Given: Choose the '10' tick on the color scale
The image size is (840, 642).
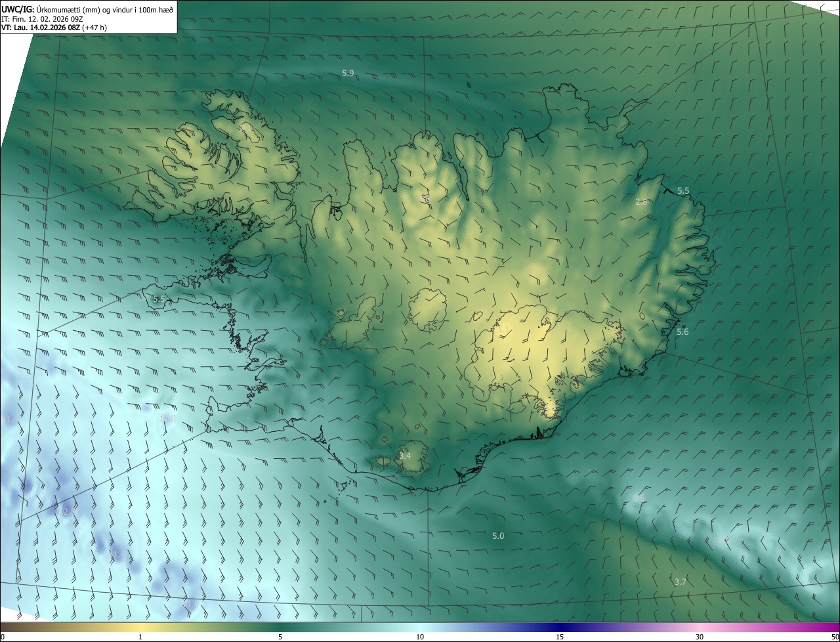Looking at the screenshot, I should coord(420,637).
